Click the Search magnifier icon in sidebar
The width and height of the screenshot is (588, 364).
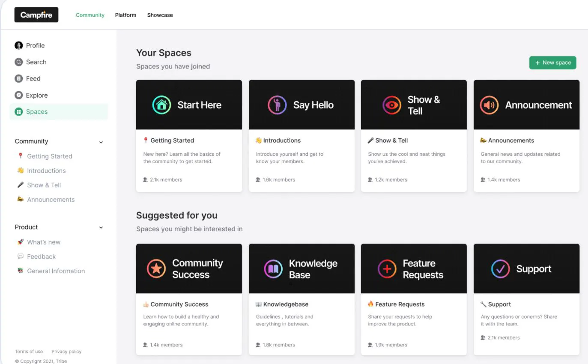click(18, 62)
